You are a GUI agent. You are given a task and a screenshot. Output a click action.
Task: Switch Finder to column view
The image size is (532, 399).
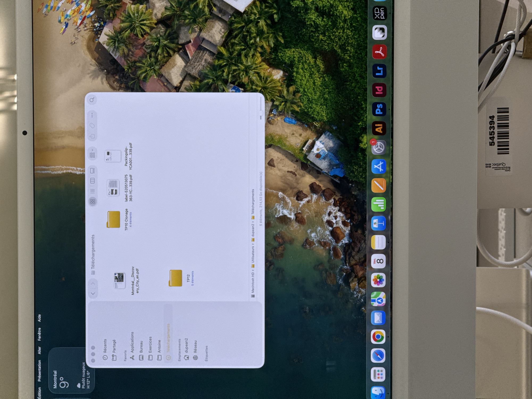92,181
